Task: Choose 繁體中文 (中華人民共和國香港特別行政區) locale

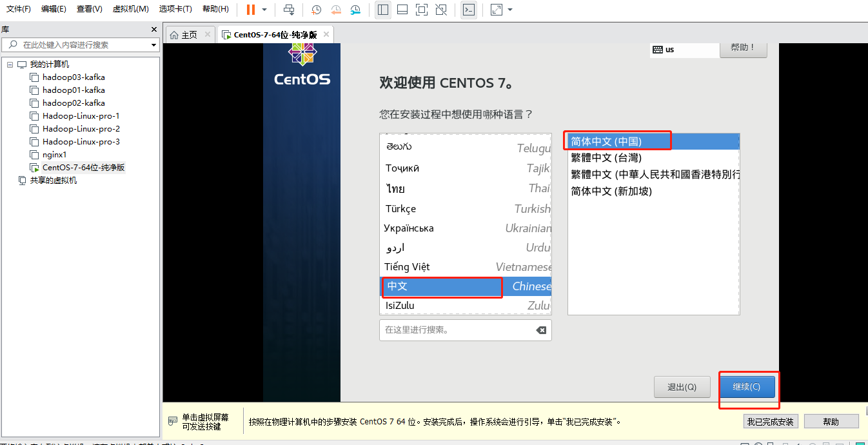Action: tap(654, 175)
